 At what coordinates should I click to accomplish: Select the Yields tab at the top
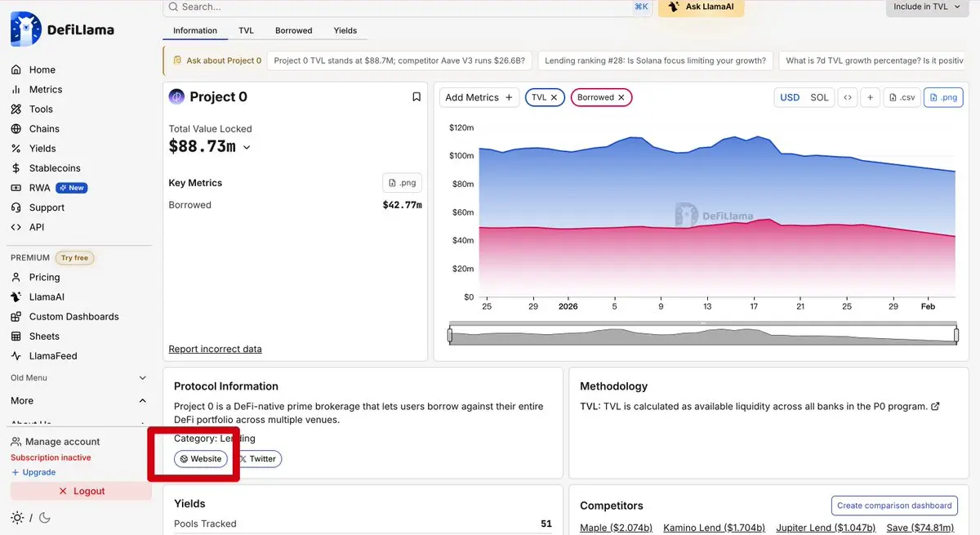pyautogui.click(x=345, y=30)
